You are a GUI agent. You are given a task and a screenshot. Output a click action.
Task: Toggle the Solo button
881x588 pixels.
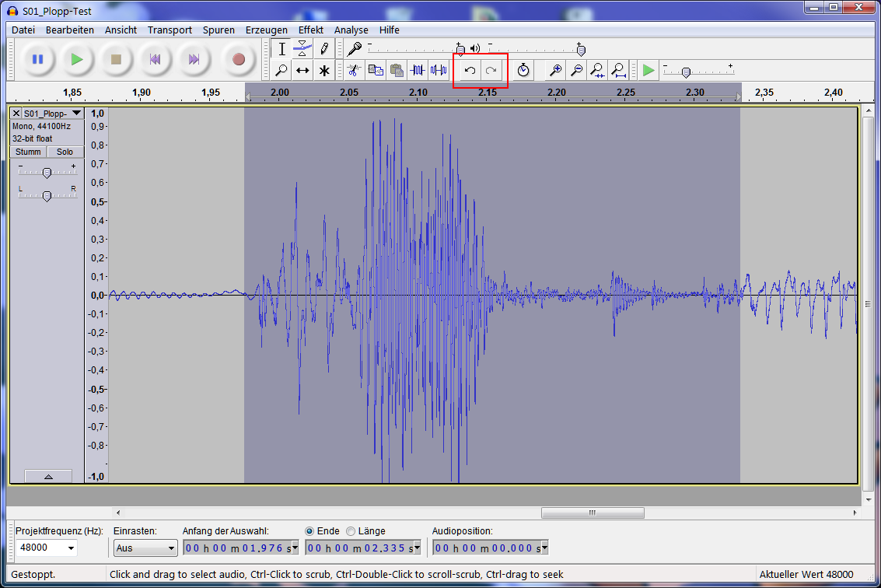tap(65, 152)
